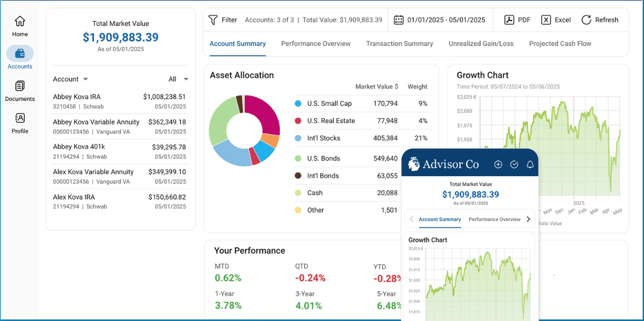Click the mobile Growth Chart plot
Viewport: 644px width, 321px height.
tap(478, 284)
